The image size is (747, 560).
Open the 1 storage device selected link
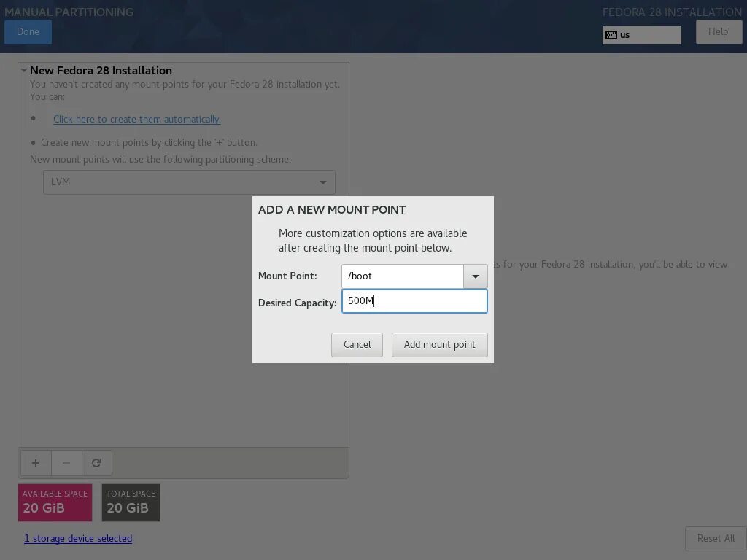click(x=78, y=539)
